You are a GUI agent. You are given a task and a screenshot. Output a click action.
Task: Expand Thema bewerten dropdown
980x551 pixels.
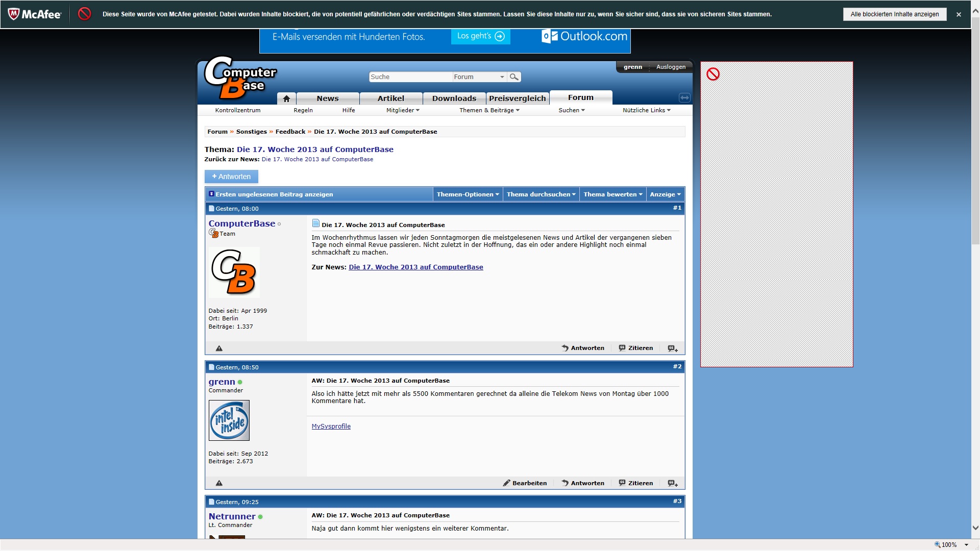(612, 194)
